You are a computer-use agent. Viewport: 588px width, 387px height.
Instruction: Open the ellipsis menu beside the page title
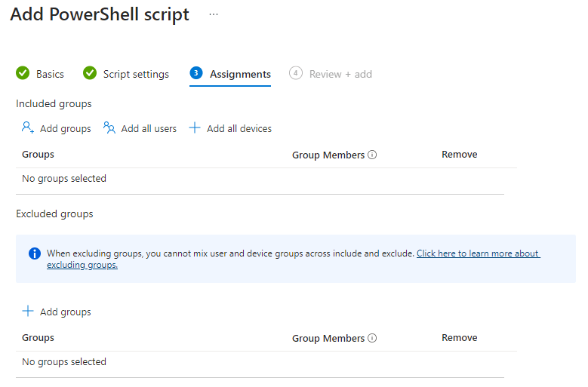point(214,14)
